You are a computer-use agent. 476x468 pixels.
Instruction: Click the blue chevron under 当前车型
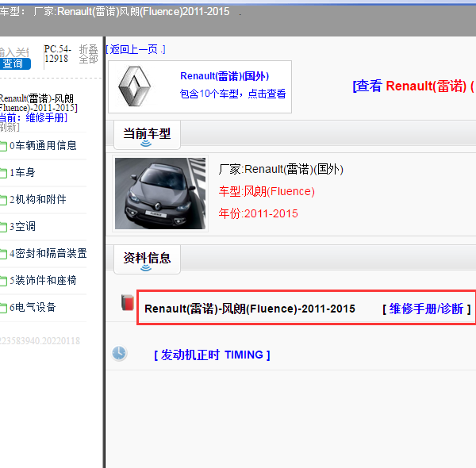pos(146,144)
